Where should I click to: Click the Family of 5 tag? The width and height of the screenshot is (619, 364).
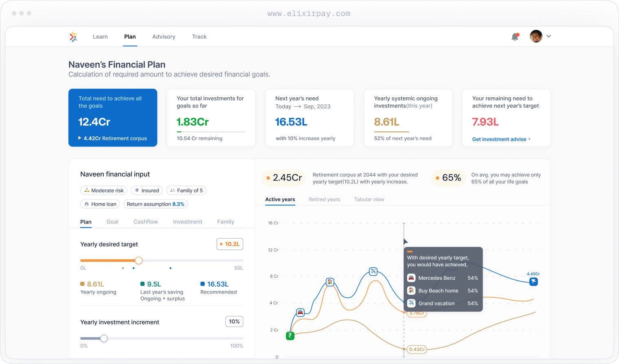pos(187,191)
